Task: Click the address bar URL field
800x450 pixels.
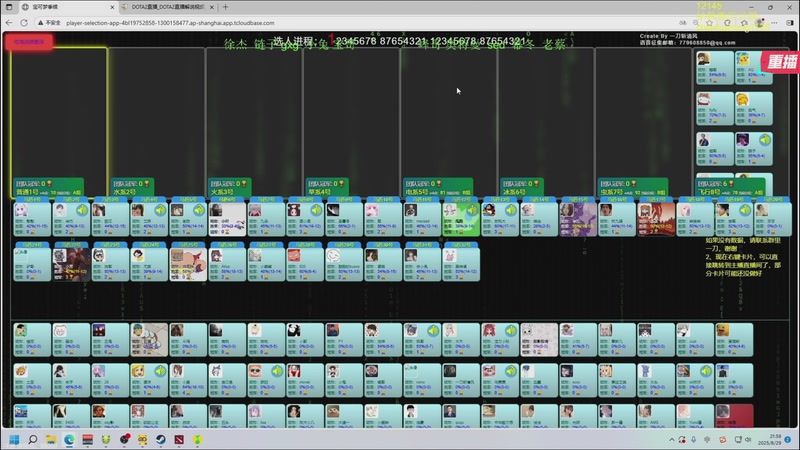Action: 170,23
